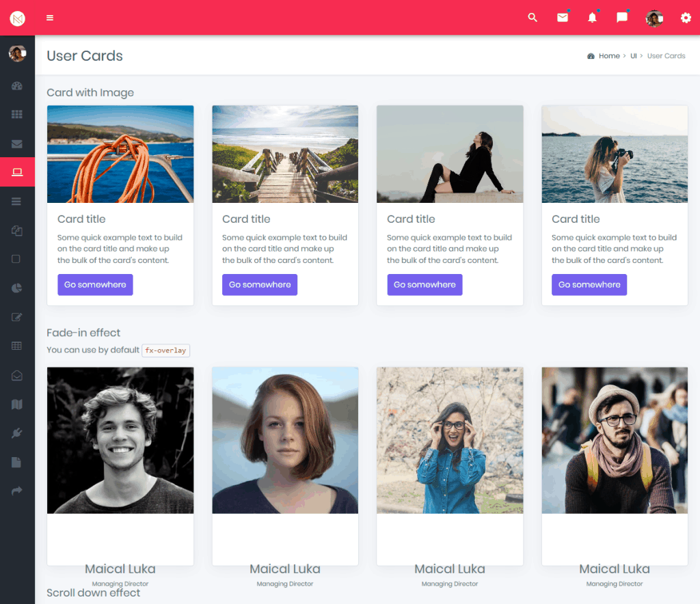The image size is (700, 604).
Task: Open the mail icon with blue badge
Action: (x=563, y=18)
